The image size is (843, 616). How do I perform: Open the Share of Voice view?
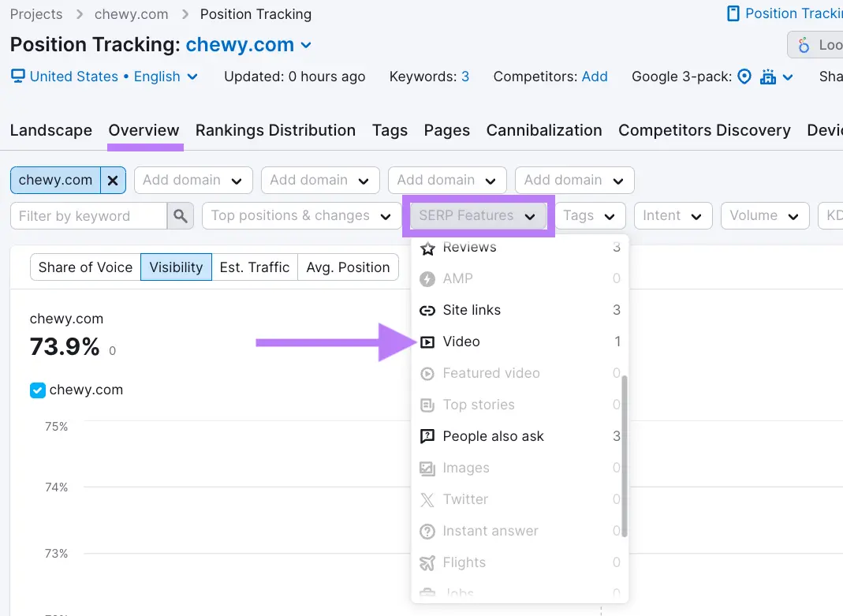click(x=84, y=267)
